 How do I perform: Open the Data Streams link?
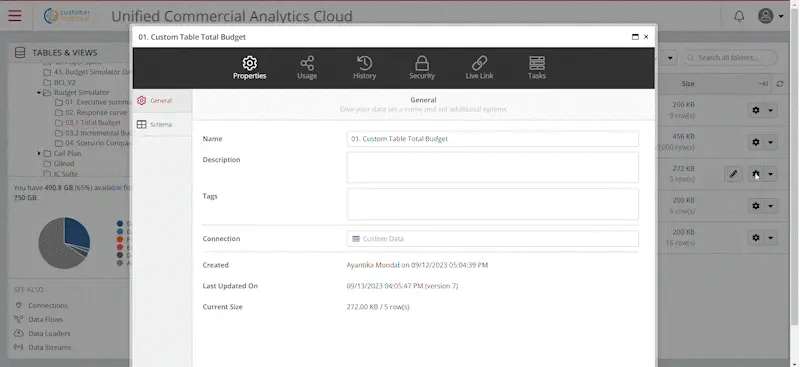[x=49, y=347]
